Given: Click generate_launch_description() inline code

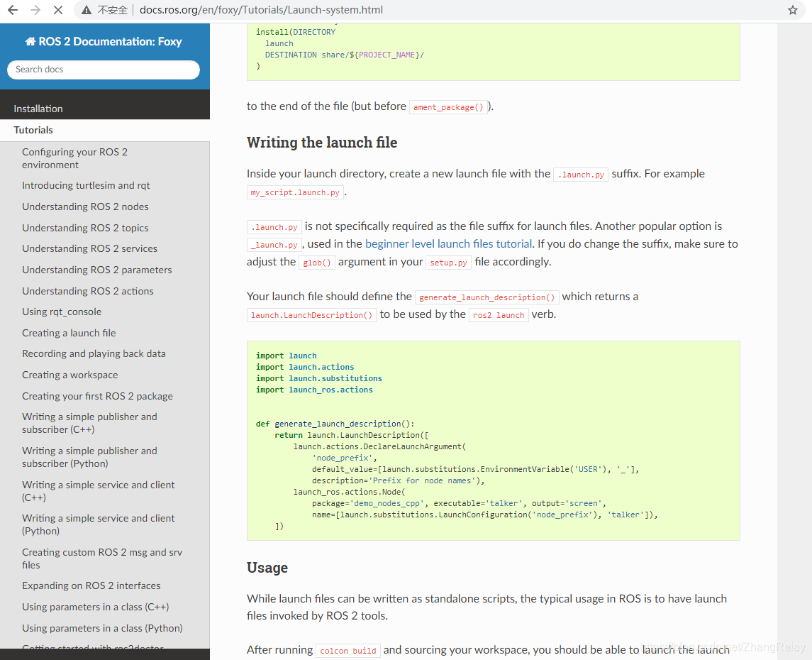Looking at the screenshot, I should pos(486,297).
